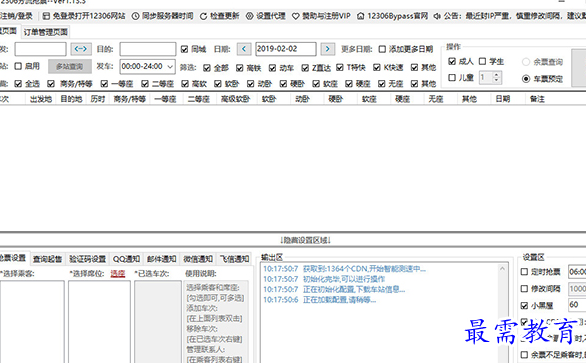The image size is (586, 363).
Task: Check the 学生 passenger checkbox
Action: pyautogui.click(x=482, y=61)
